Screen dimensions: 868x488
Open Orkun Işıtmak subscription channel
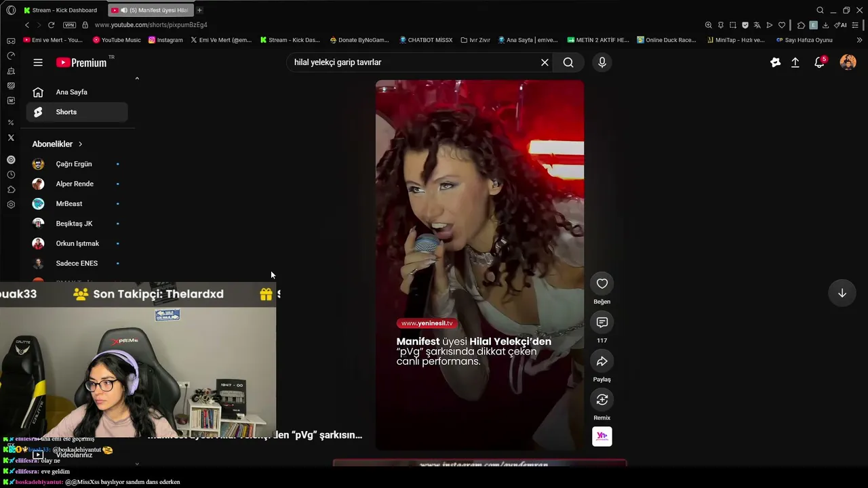pyautogui.click(x=77, y=243)
